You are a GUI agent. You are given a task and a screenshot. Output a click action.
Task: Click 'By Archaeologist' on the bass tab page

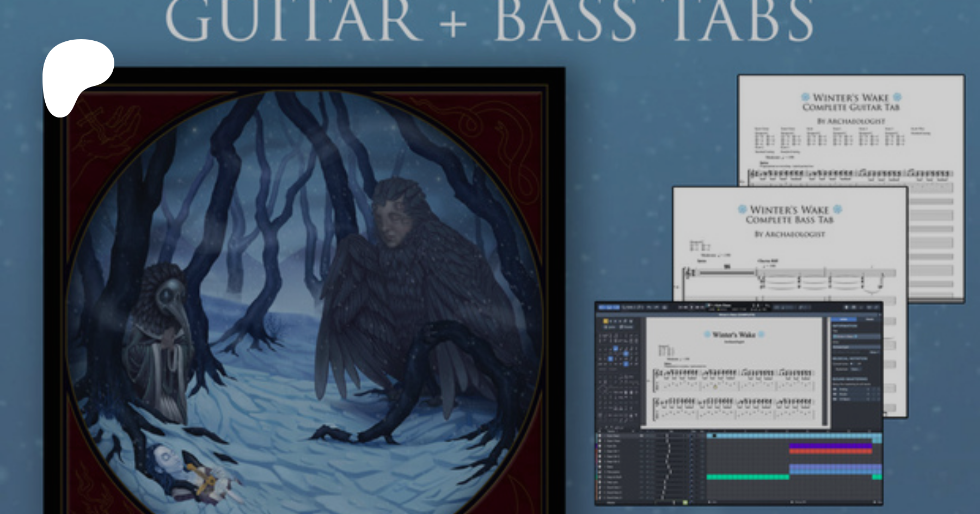click(x=789, y=234)
